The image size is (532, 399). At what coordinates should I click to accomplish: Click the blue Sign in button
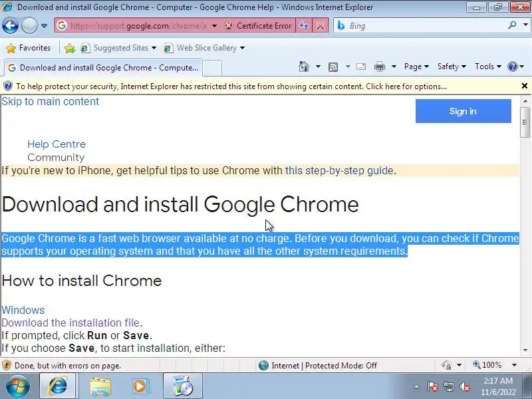coord(463,111)
